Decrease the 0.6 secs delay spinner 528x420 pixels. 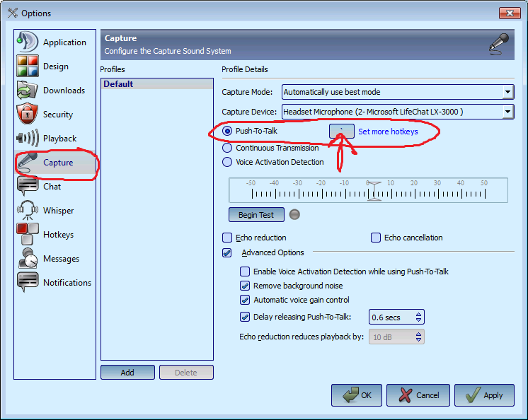(418, 320)
